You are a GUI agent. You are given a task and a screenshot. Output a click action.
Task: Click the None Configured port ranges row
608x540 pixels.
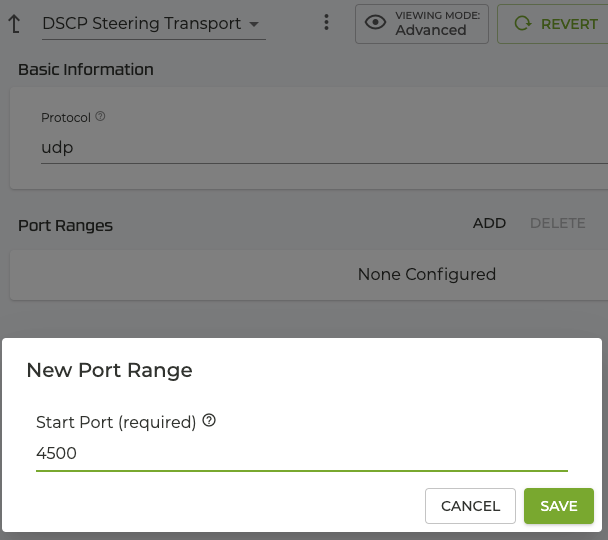click(426, 274)
